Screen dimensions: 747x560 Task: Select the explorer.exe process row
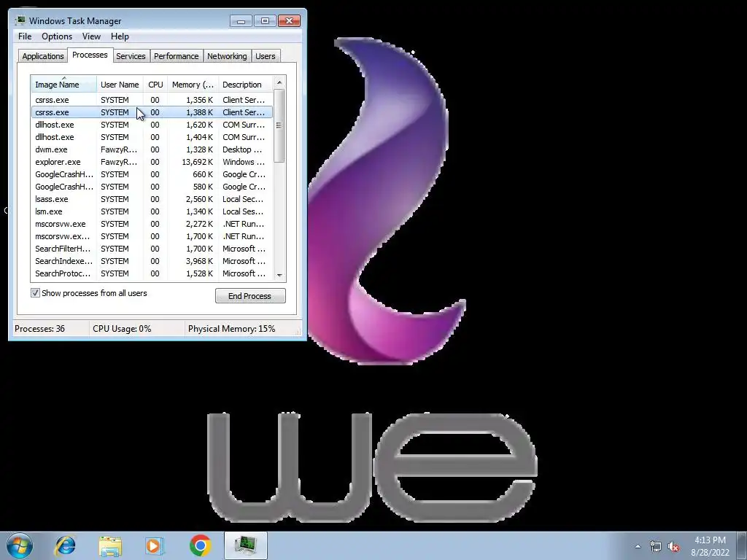click(152, 162)
